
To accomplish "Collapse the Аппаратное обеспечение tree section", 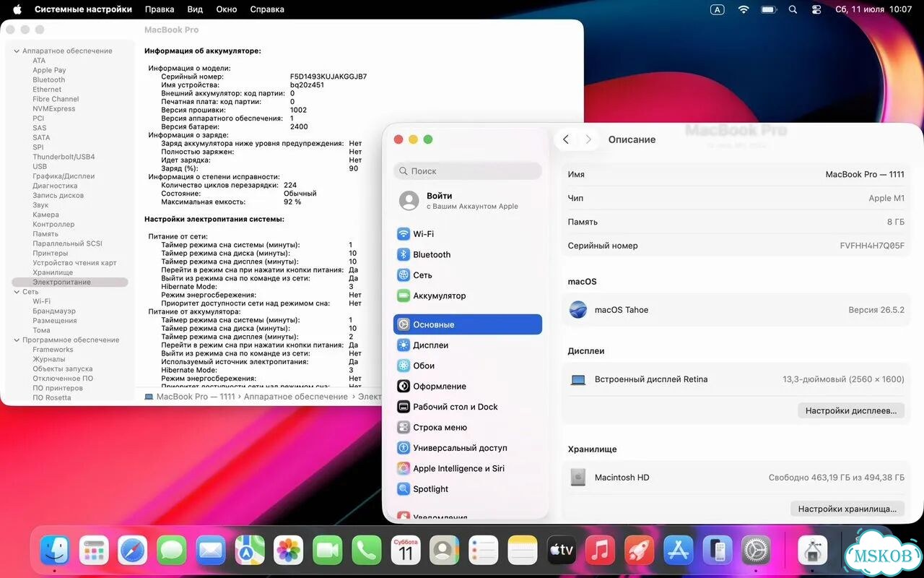I will tap(17, 51).
